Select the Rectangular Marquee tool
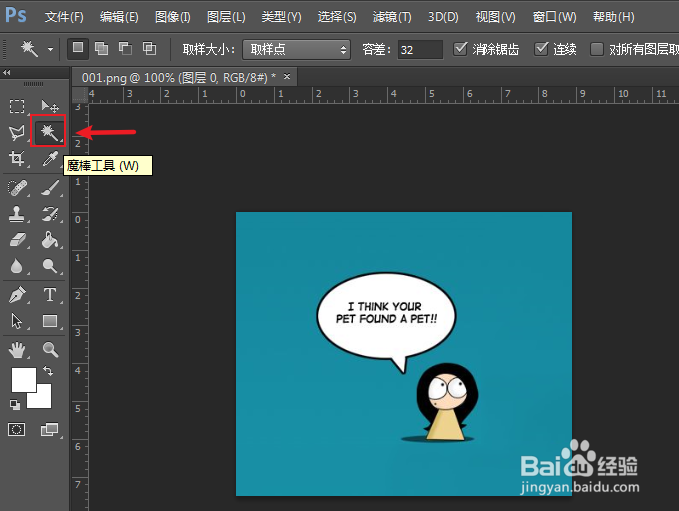 coord(17,106)
